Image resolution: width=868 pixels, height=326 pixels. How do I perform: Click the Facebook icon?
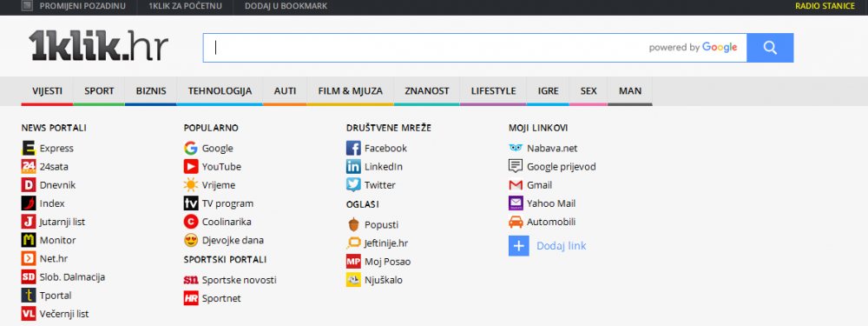[x=353, y=148]
